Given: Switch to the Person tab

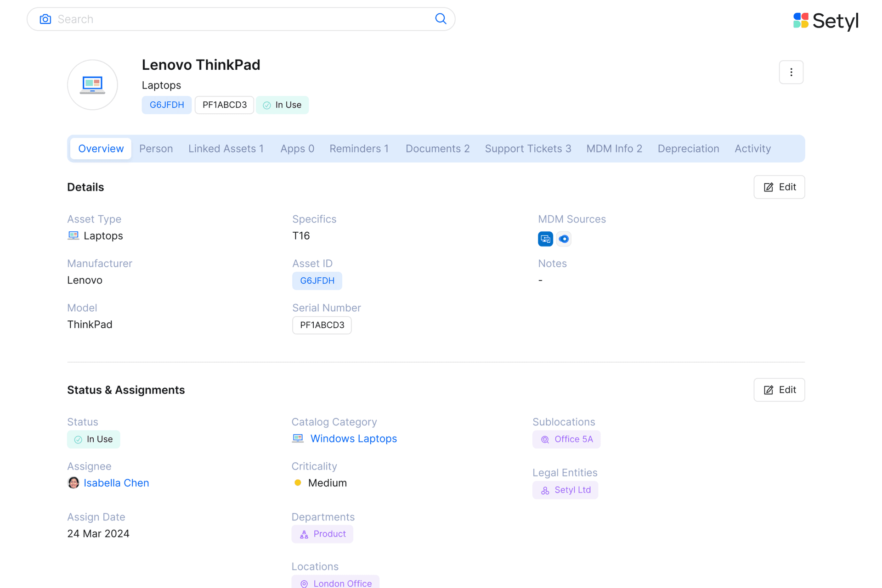Looking at the screenshot, I should [x=156, y=149].
